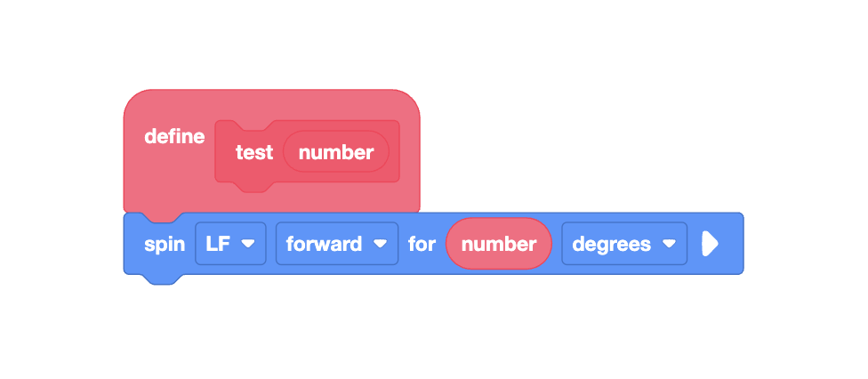Click the word for on blue block
This screenshot has width=868, height=379.
coord(422,244)
